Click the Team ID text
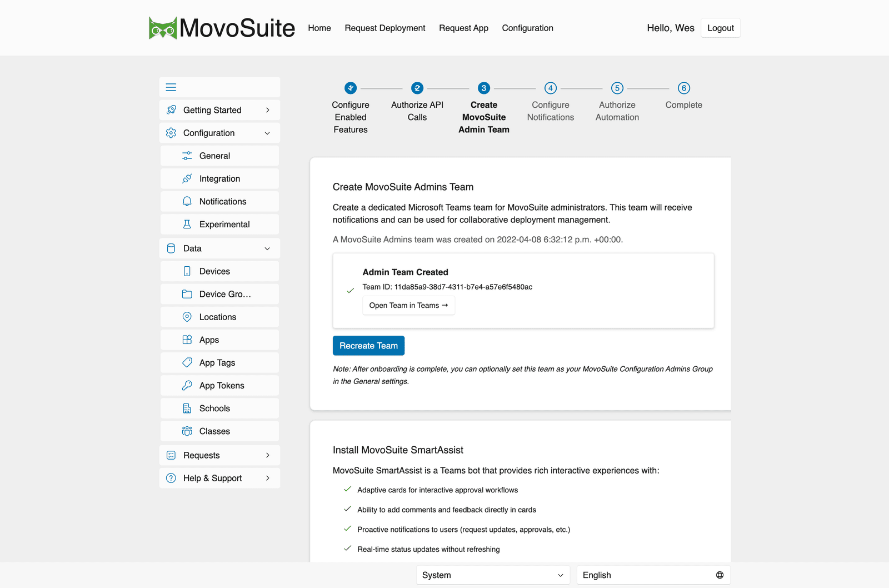 447,287
